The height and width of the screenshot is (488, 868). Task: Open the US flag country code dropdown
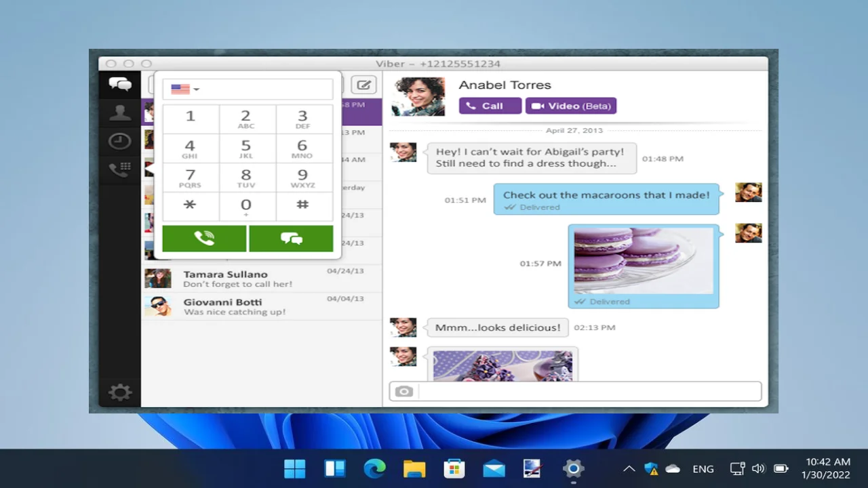[x=184, y=89]
